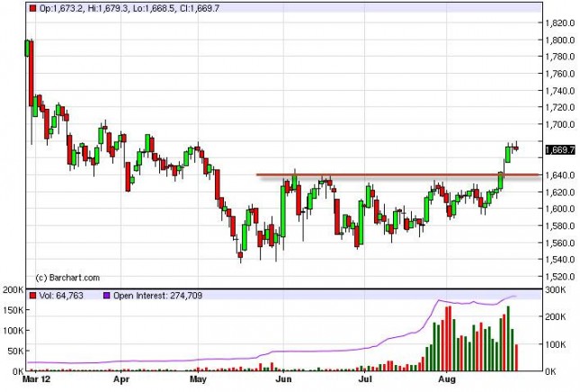Click the Vol: 64,763 label
Screen dimensions: 580x392
[61, 296]
